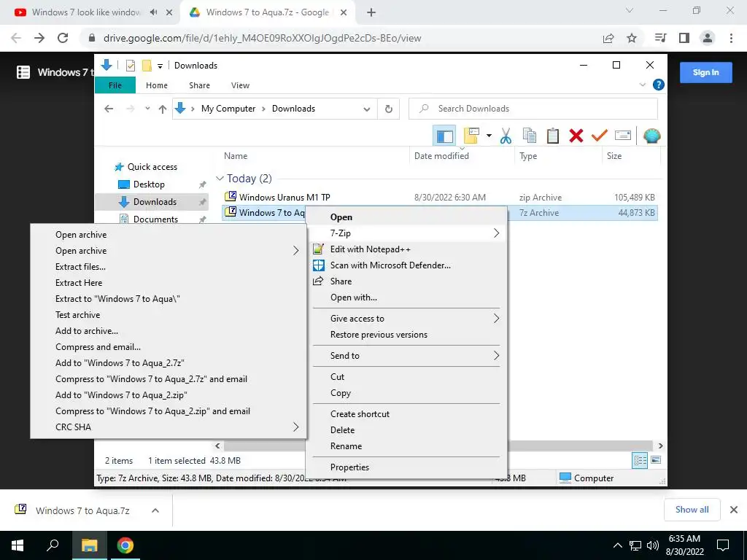Expand the 7-Zip submenu arrow

click(x=496, y=233)
